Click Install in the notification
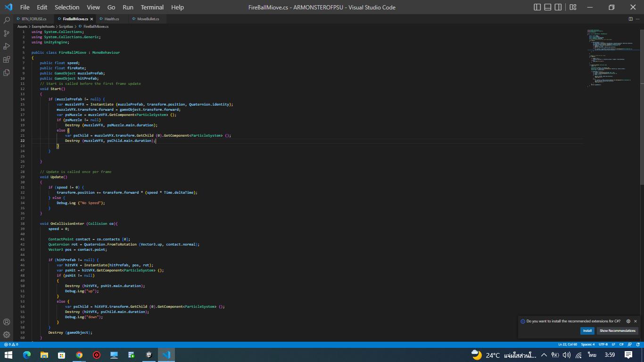644x362 pixels. [587, 331]
